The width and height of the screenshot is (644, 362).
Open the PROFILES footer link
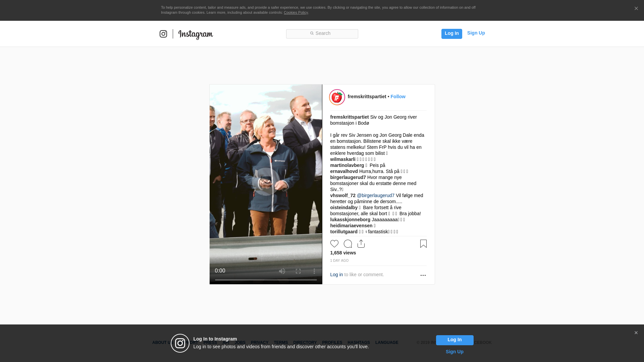pyautogui.click(x=332, y=343)
